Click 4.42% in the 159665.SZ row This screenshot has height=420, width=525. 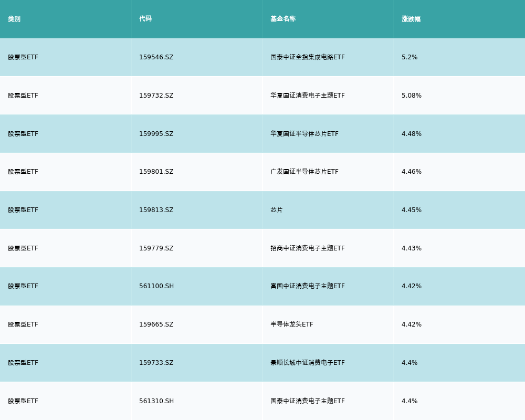point(412,324)
